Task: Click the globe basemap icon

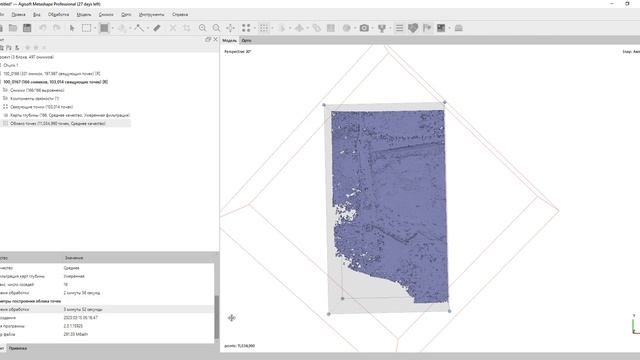Action: (347, 28)
